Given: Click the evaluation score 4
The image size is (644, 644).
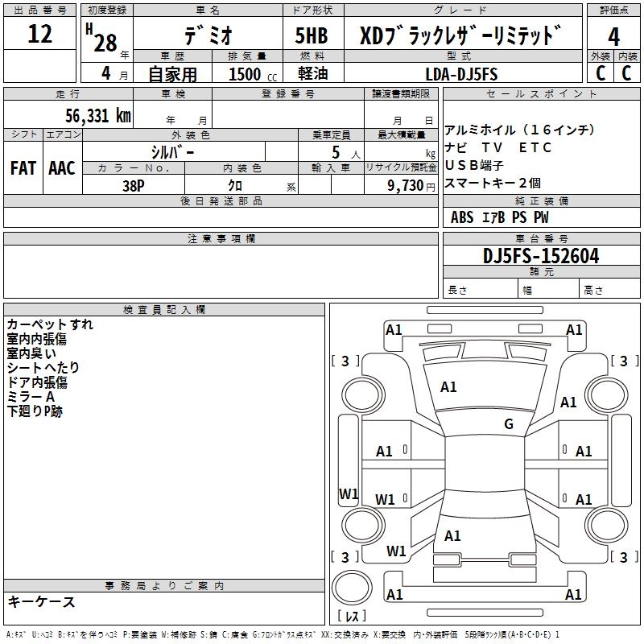Looking at the screenshot, I should 613,35.
